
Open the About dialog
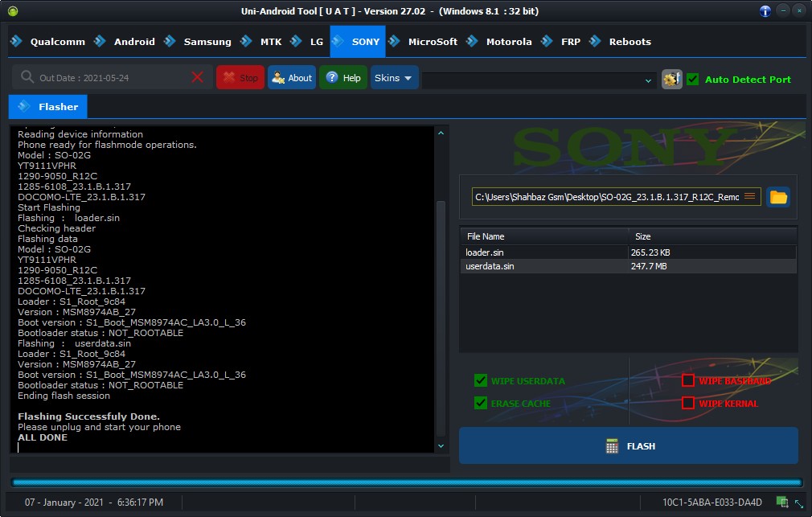coord(292,78)
